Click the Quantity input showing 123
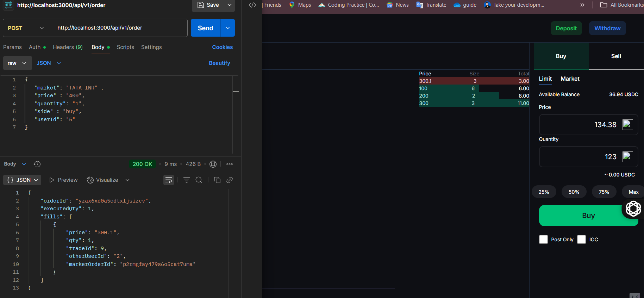This screenshot has height=298, width=644. pos(588,157)
